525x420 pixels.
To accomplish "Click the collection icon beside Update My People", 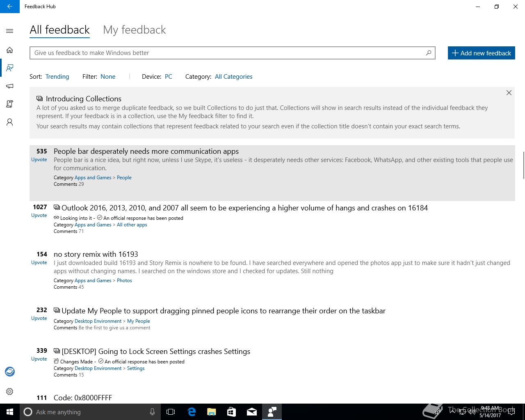I will coord(57,310).
